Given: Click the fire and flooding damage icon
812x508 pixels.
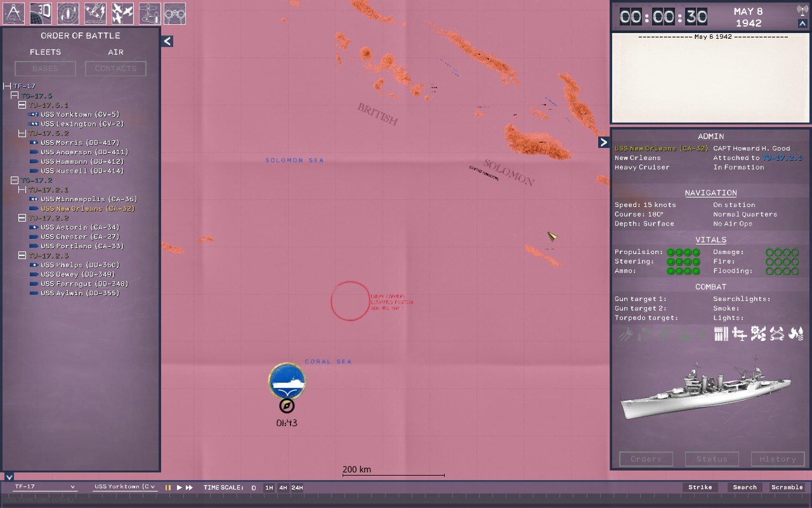Looking at the screenshot, I should pyautogui.click(x=796, y=333).
